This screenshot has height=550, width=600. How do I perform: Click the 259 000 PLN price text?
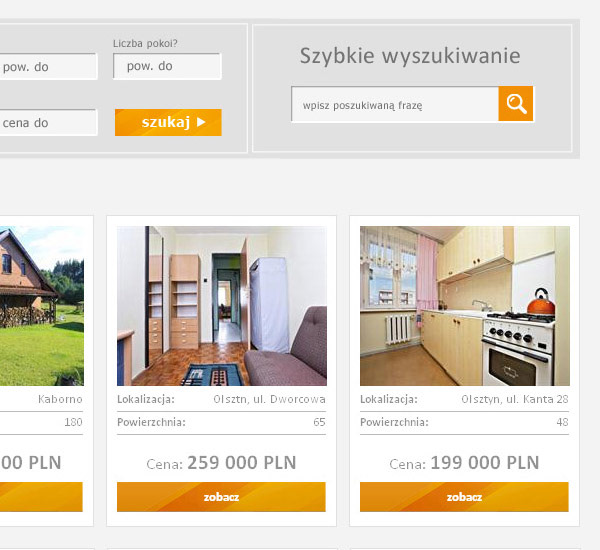242,463
